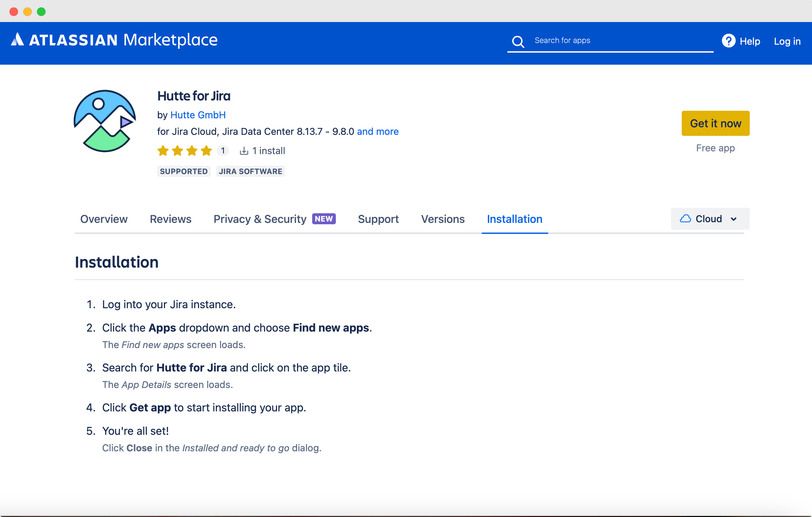Image resolution: width=812 pixels, height=517 pixels.
Task: Click Get it now to install the app
Action: click(x=715, y=123)
